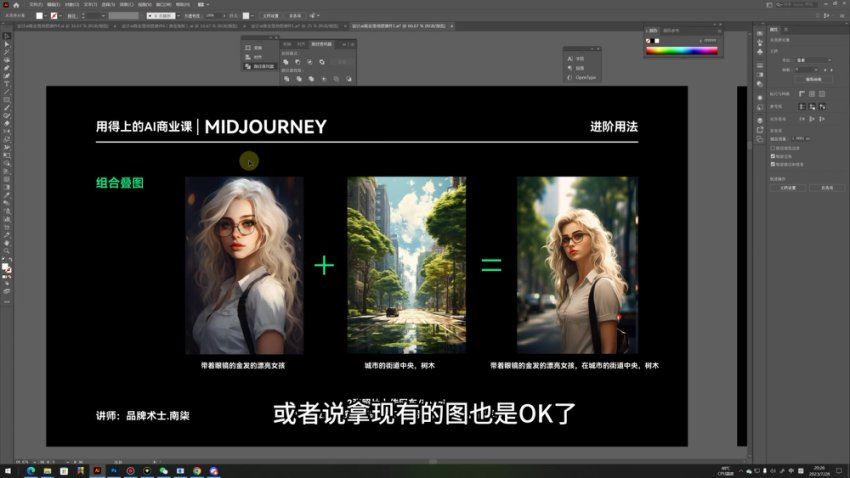This screenshot has width=850, height=478.
Task: Toggle the third checkbox in the Properties preferences
Action: (x=772, y=164)
